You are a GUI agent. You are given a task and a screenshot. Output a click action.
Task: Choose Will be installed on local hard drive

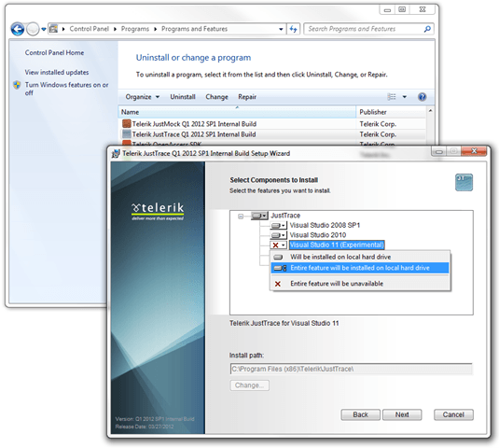click(x=360, y=257)
